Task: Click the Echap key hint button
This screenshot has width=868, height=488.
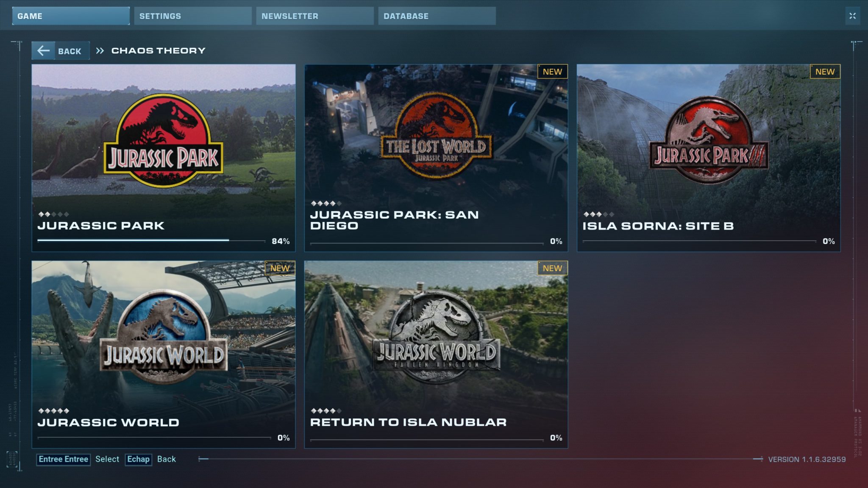Action: tap(138, 459)
